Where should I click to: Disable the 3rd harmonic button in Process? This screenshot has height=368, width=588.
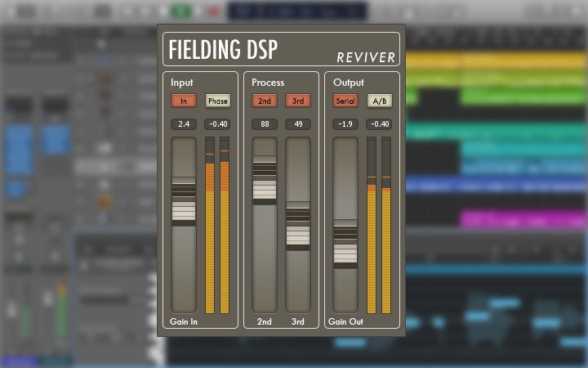(298, 101)
